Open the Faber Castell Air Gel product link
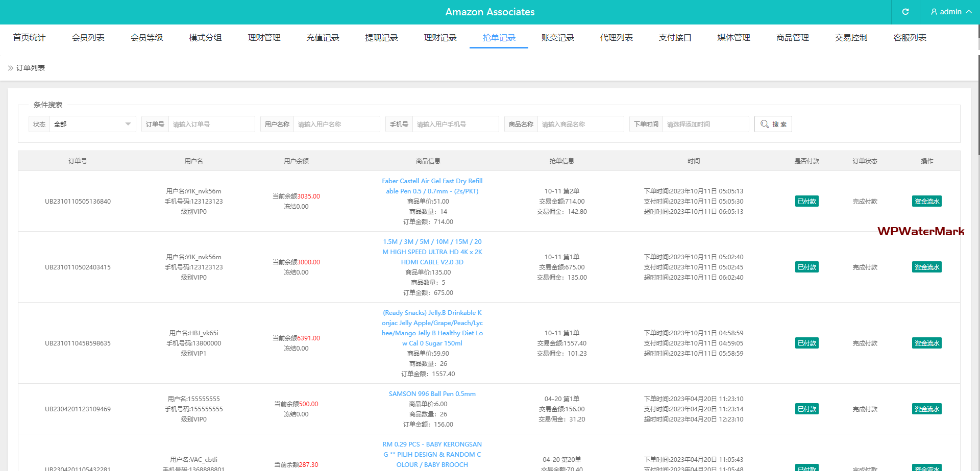 432,186
